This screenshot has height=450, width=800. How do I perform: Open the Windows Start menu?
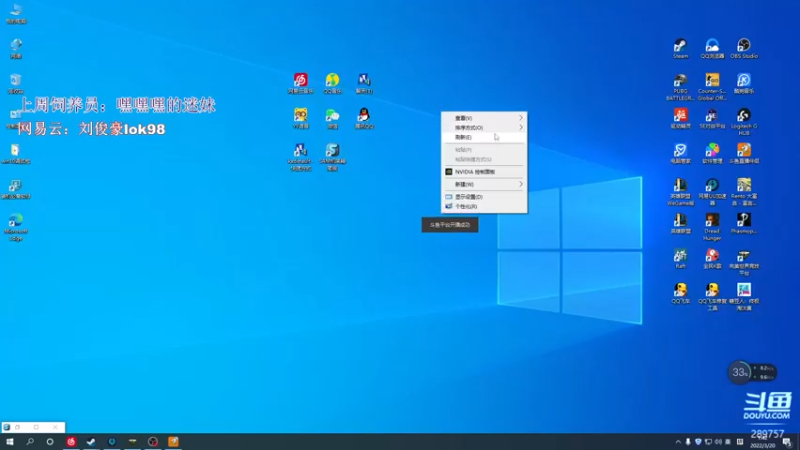coord(10,442)
